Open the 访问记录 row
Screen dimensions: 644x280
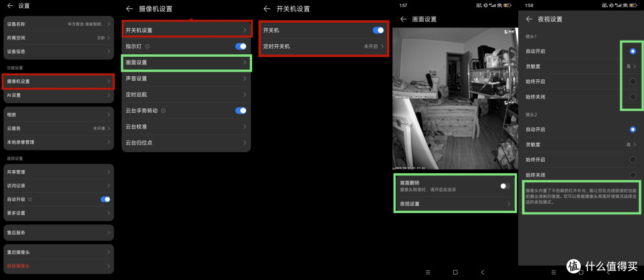[58, 186]
